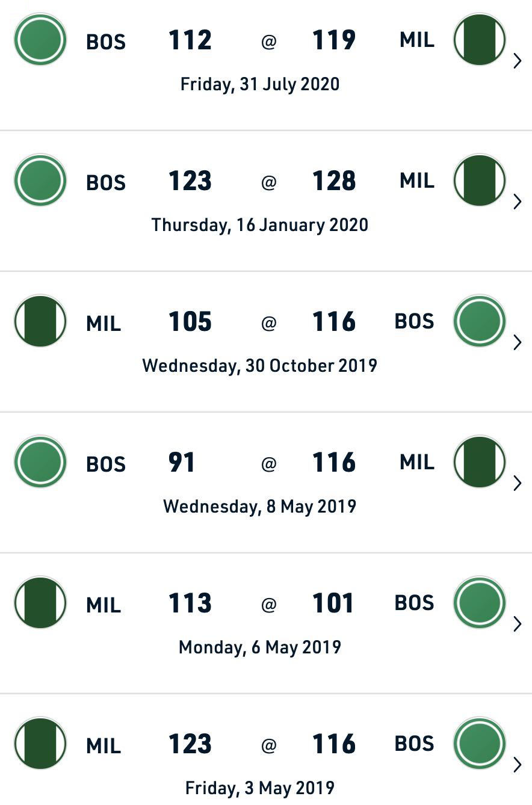Open details chevron for the 30 October 2019 game

pyautogui.click(x=517, y=342)
